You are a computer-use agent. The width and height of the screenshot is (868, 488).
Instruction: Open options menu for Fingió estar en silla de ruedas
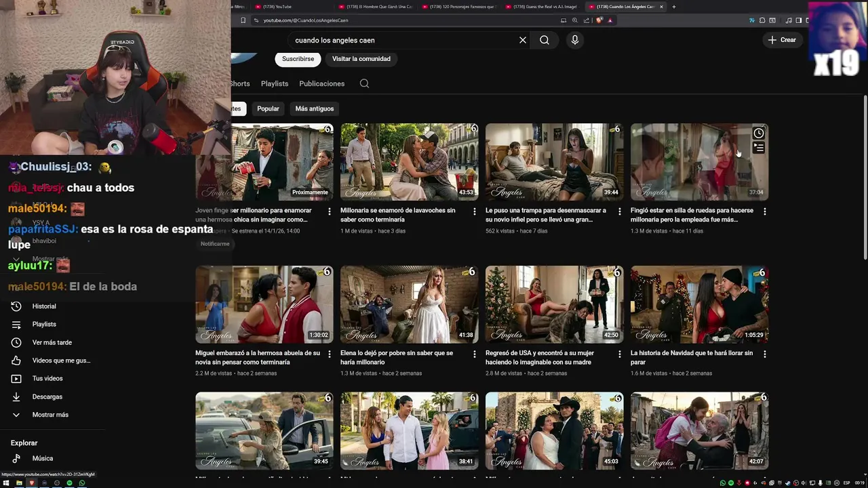[x=764, y=211]
